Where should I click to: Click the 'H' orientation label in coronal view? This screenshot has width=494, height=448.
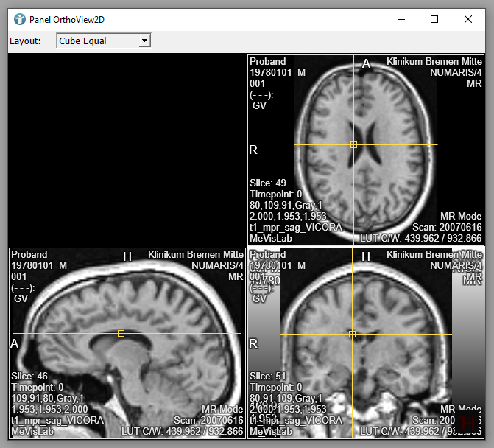366,256
